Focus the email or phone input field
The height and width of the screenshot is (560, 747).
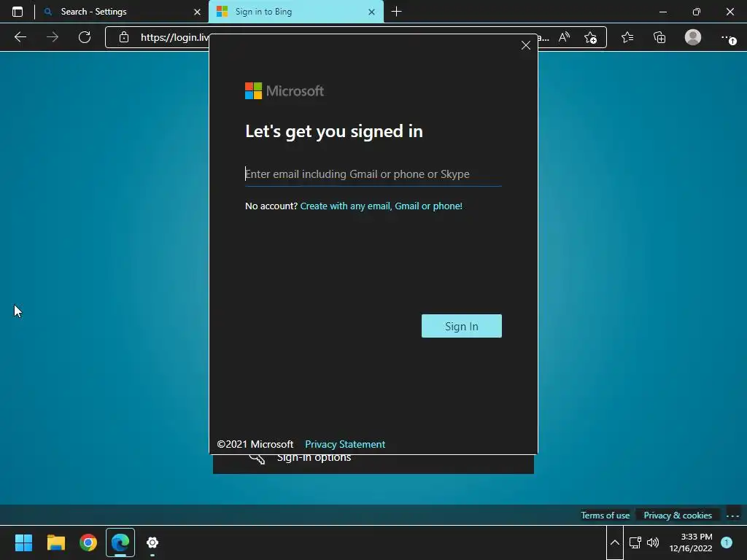coord(373,174)
